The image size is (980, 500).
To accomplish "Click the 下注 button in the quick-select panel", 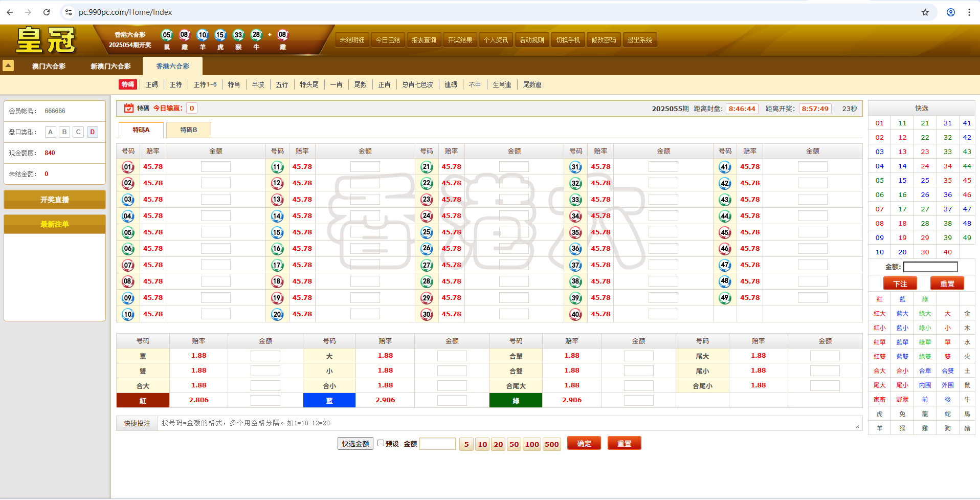I will pyautogui.click(x=900, y=283).
